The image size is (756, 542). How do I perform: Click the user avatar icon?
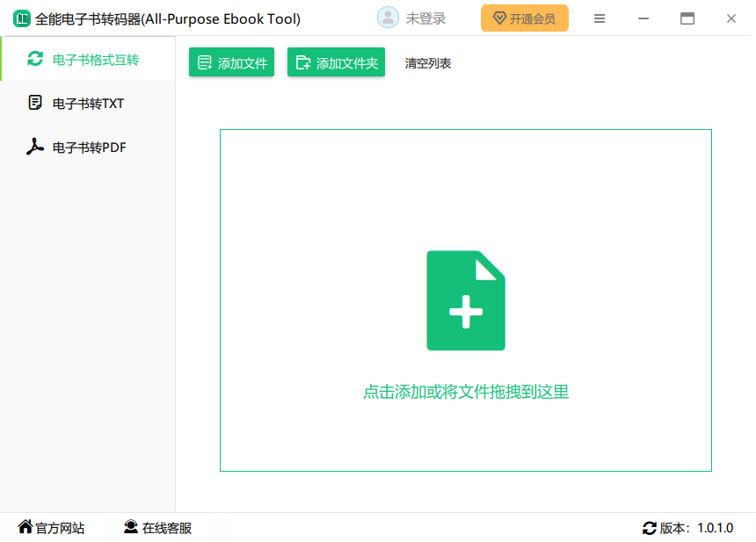pyautogui.click(x=388, y=18)
